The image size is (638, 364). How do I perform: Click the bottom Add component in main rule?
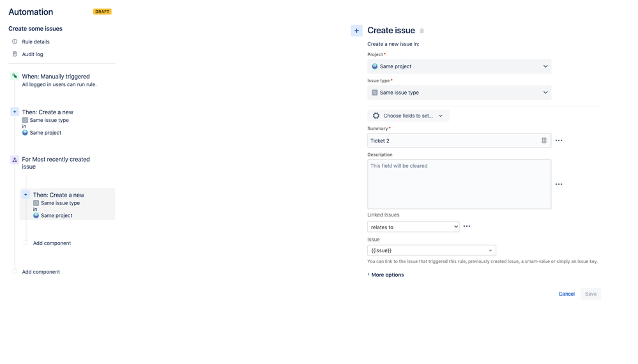(x=41, y=271)
